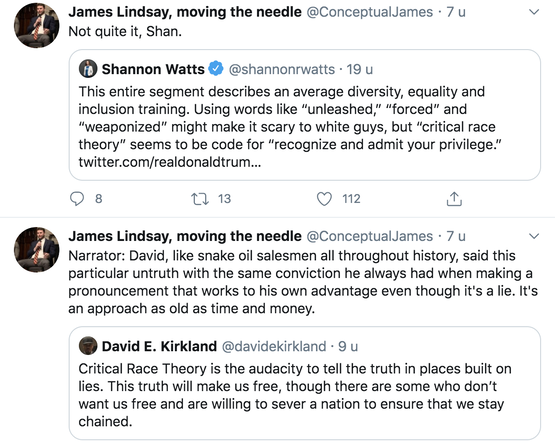Open @davidekirkland handle link
The height and width of the screenshot is (443, 555).
pos(274,346)
